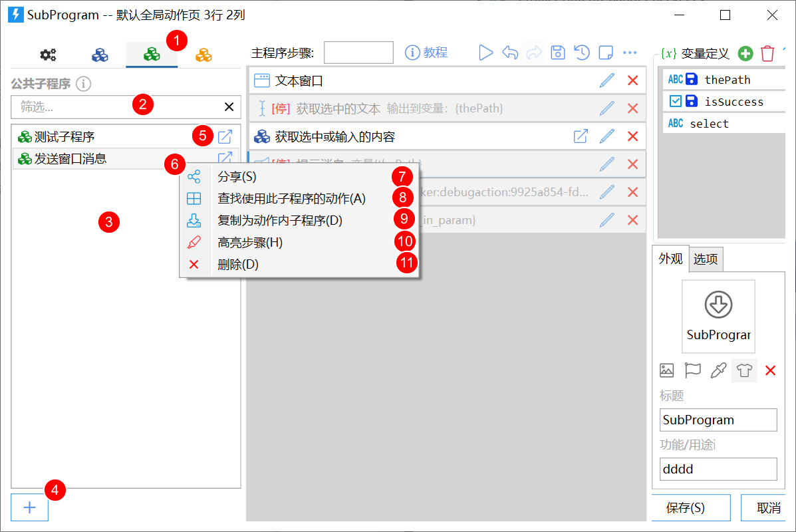Run the main program steps play icon
This screenshot has height=532, width=796.
point(486,53)
